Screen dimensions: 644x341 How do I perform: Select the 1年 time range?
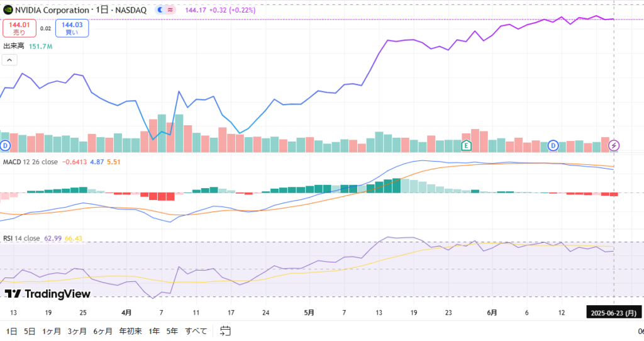(154, 331)
